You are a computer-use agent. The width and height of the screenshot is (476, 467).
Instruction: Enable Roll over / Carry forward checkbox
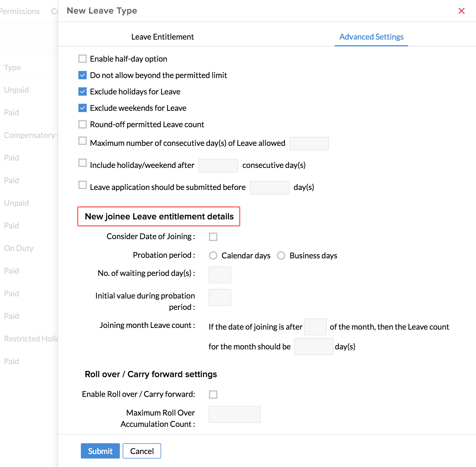click(213, 394)
